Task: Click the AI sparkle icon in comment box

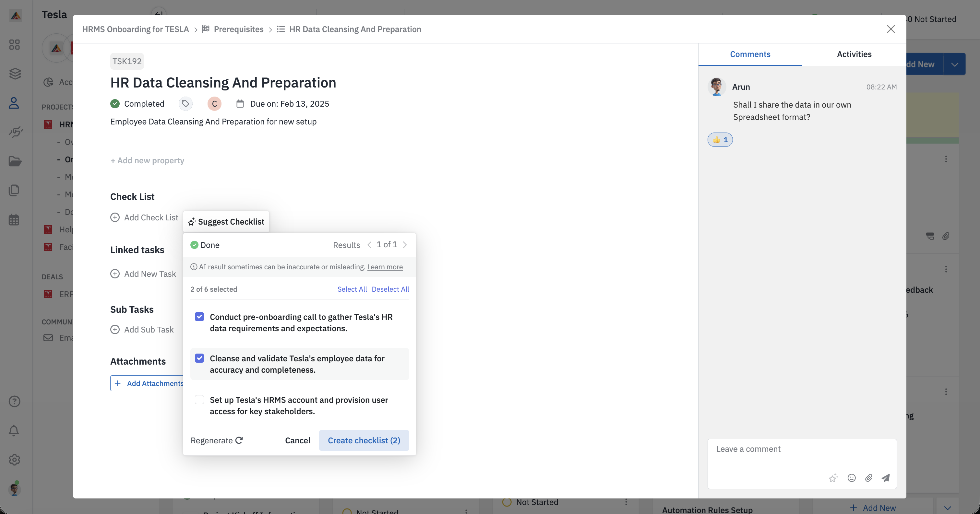Action: 833,478
